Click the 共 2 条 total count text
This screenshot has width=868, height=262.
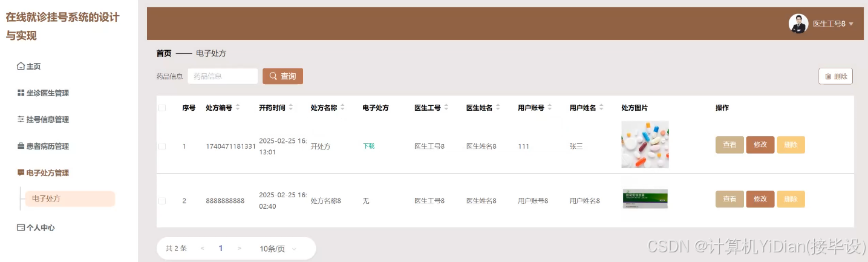click(176, 249)
